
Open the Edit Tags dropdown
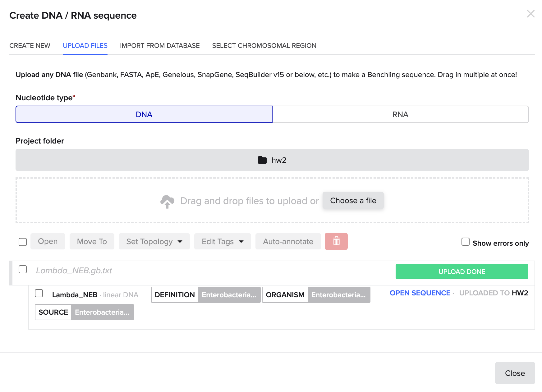[x=222, y=242]
